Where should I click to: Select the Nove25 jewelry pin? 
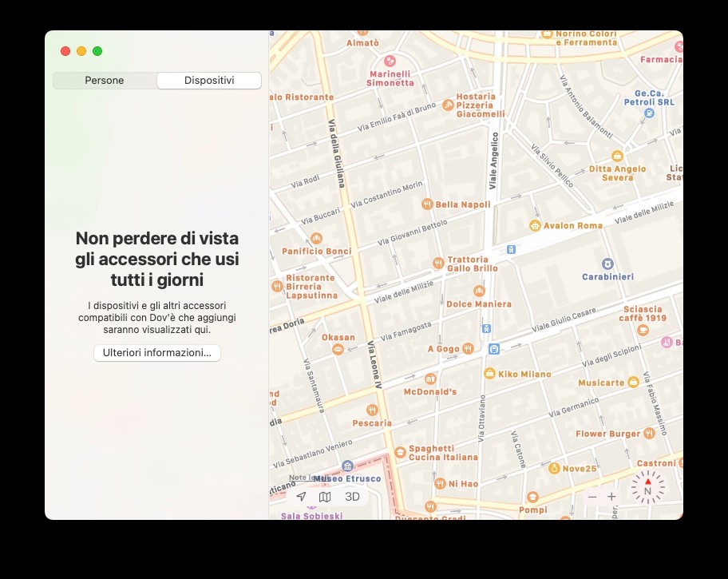554,469
